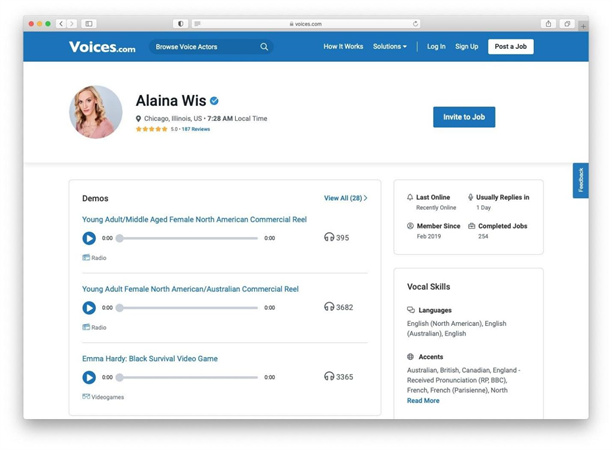Click the Safari reload page icon
612x450 pixels.
pyautogui.click(x=415, y=24)
